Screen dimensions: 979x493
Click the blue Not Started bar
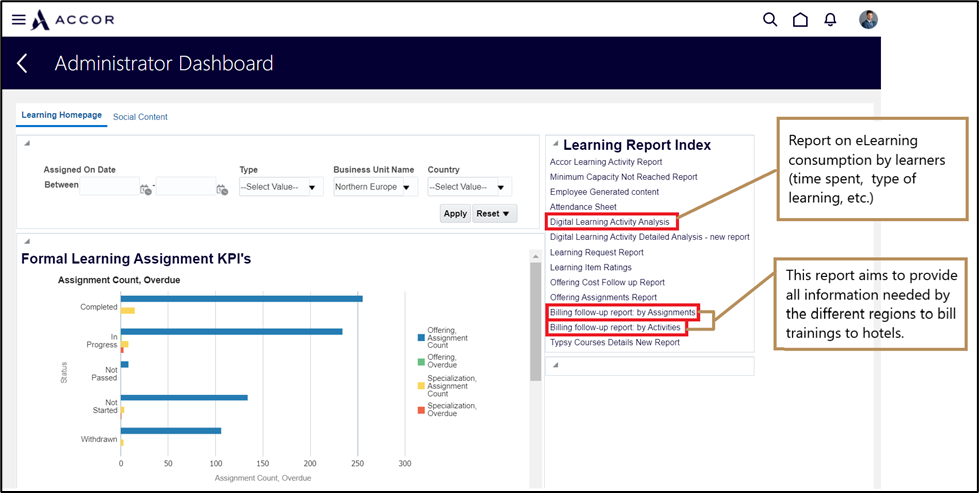(184, 398)
